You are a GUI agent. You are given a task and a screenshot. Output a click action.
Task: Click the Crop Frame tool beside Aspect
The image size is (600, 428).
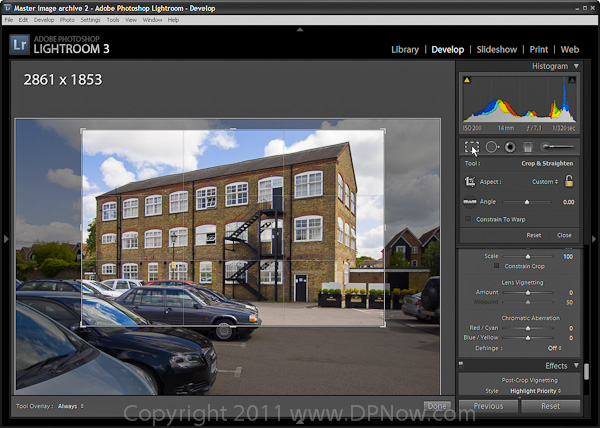pyautogui.click(x=470, y=182)
